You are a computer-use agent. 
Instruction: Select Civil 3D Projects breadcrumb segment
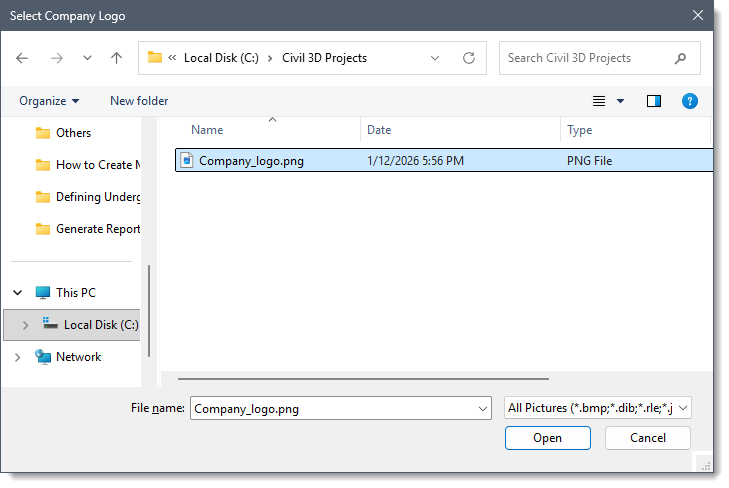(325, 58)
